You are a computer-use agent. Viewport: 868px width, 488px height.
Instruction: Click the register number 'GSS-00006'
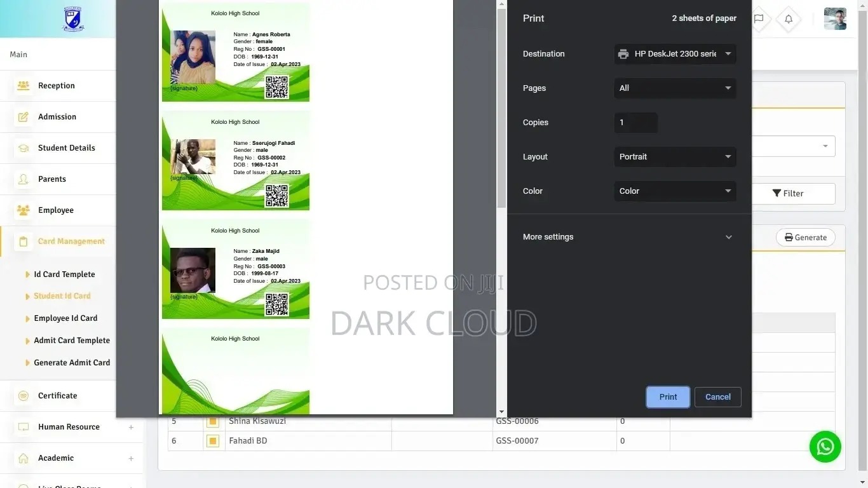517,421
